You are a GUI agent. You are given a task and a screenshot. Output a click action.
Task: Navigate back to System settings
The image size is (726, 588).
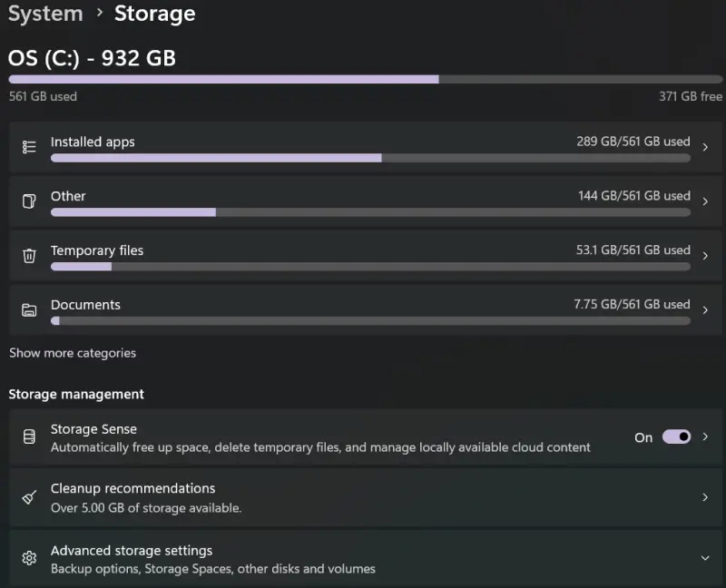(45, 13)
